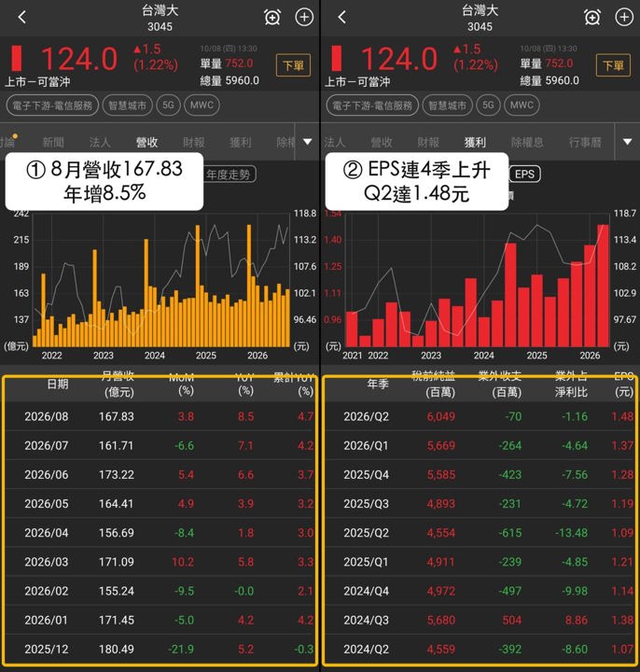The height and width of the screenshot is (672, 640).
Task: Select 2024/Q2 earnings row
Action: pyautogui.click(x=480, y=649)
